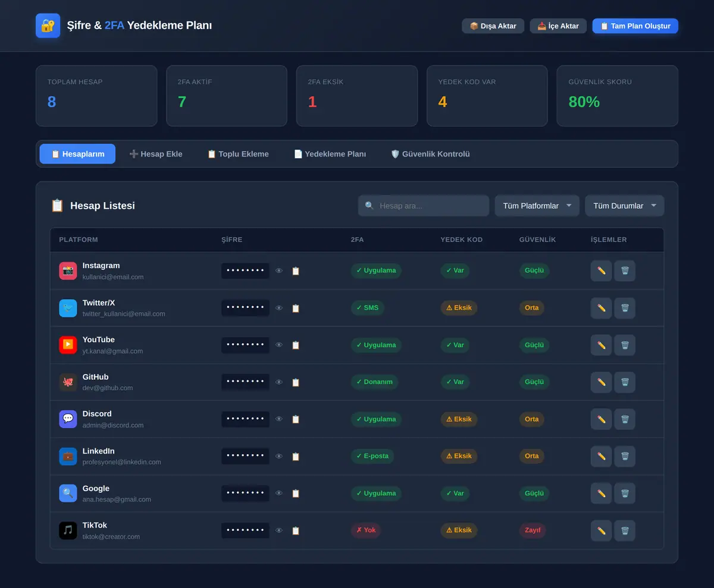714x588 pixels.
Task: Click the Instagram platform logo
Action: (68, 271)
